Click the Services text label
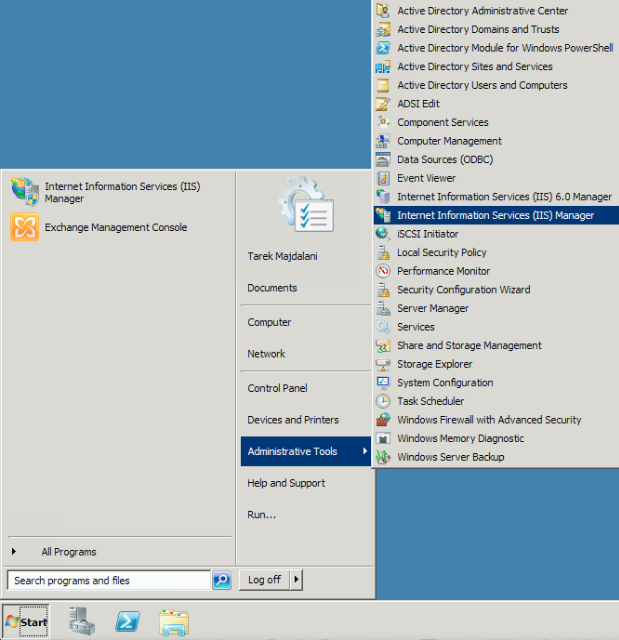Screen dimensions: 619x640 [x=416, y=327]
